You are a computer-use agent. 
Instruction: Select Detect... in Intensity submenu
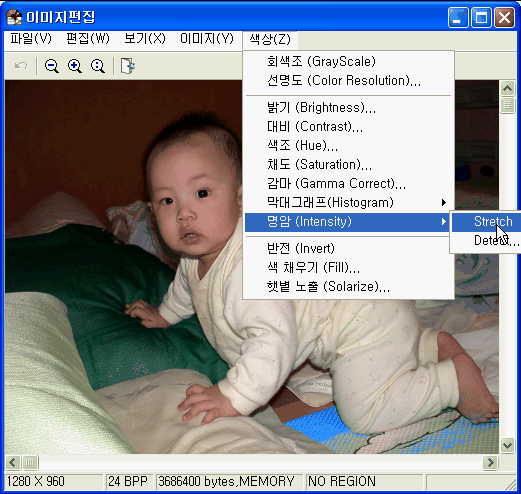tap(486, 240)
